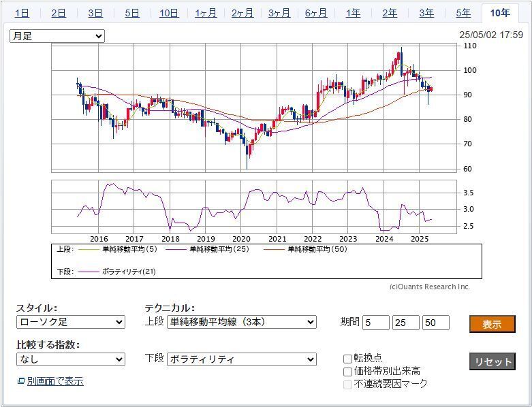
Task: Click the 90 price axis label
Action: [x=467, y=95]
